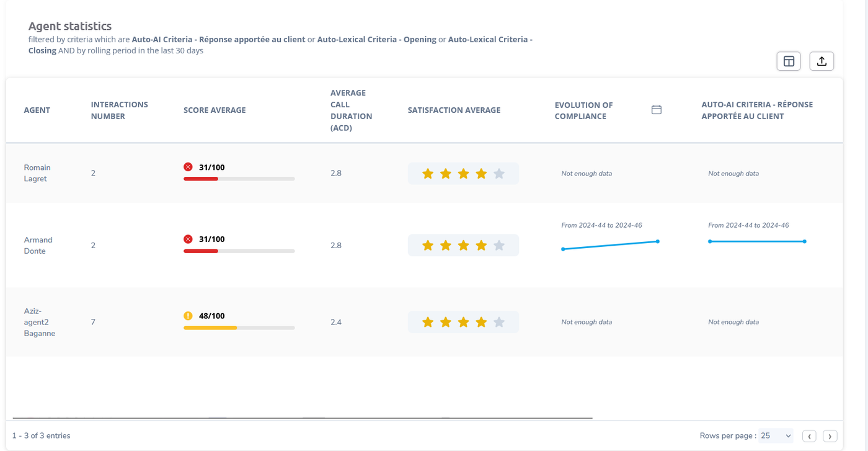This screenshot has width=868, height=451.
Task: Sort by Score Average column header
Action: click(215, 110)
